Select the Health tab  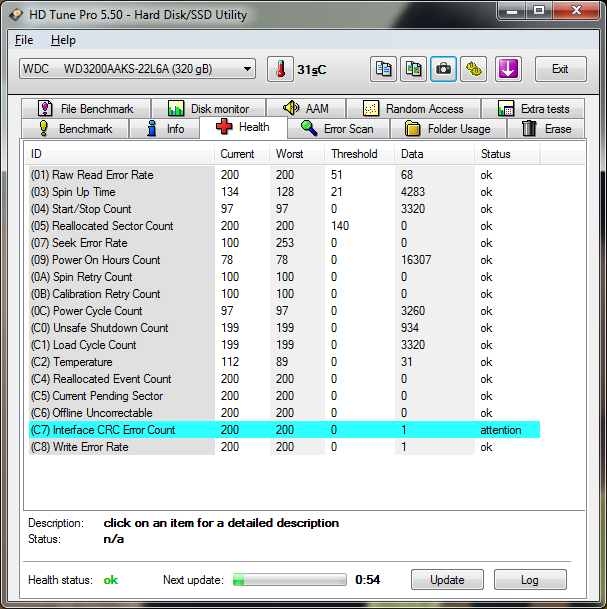click(x=243, y=127)
